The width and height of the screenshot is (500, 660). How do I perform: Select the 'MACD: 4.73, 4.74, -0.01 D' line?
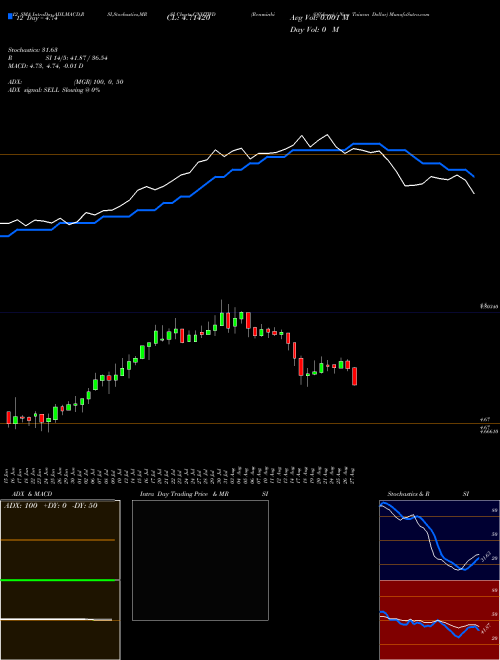tap(45, 66)
